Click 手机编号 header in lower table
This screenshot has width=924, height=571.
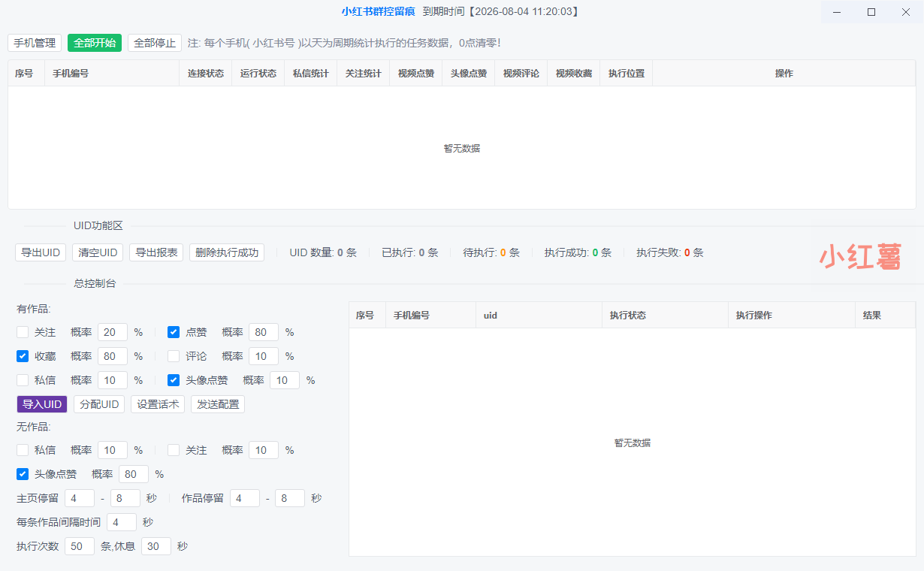pos(431,316)
